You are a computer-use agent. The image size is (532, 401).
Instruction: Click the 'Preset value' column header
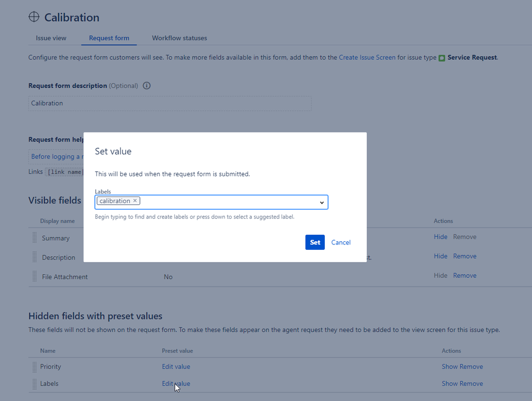point(177,351)
